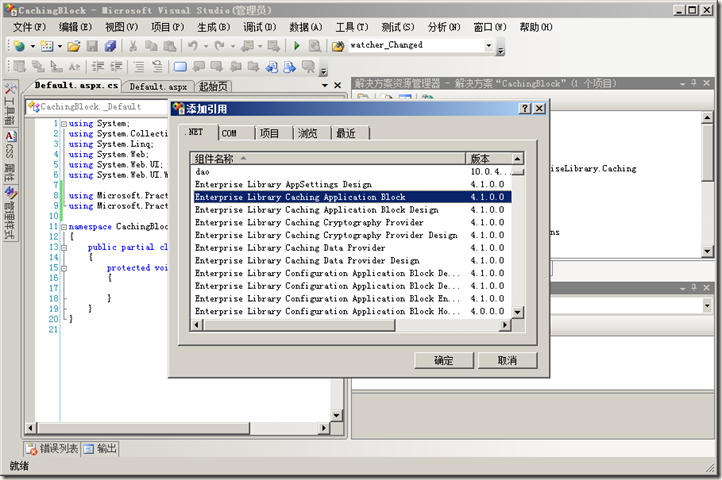Viewport: 722px width, 480px height.
Task: Open the CSS properties side tab
Action: click(10, 157)
